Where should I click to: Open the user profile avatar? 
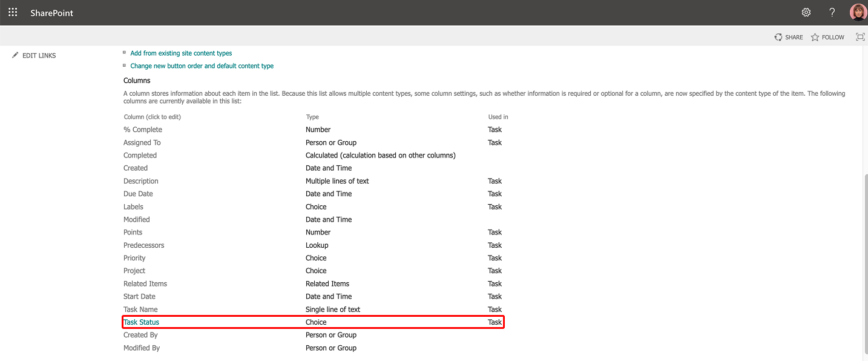858,13
